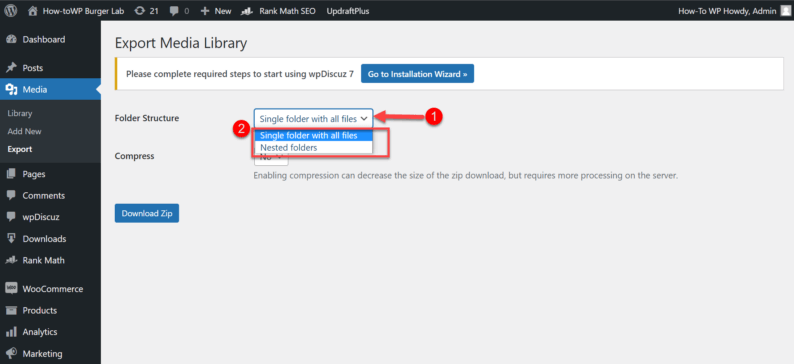
Task: Click the Folder Structure label
Action: click(147, 118)
